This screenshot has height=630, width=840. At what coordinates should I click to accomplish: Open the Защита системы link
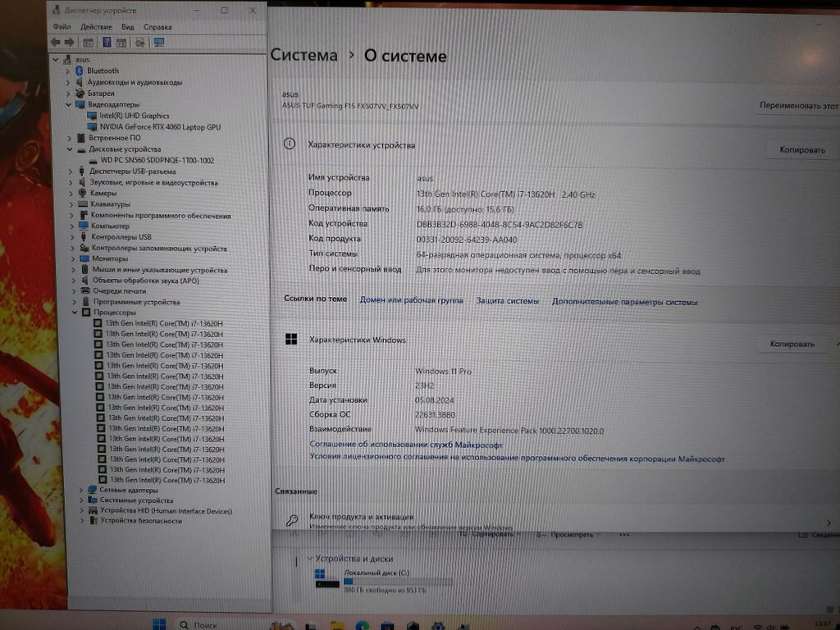(x=507, y=301)
